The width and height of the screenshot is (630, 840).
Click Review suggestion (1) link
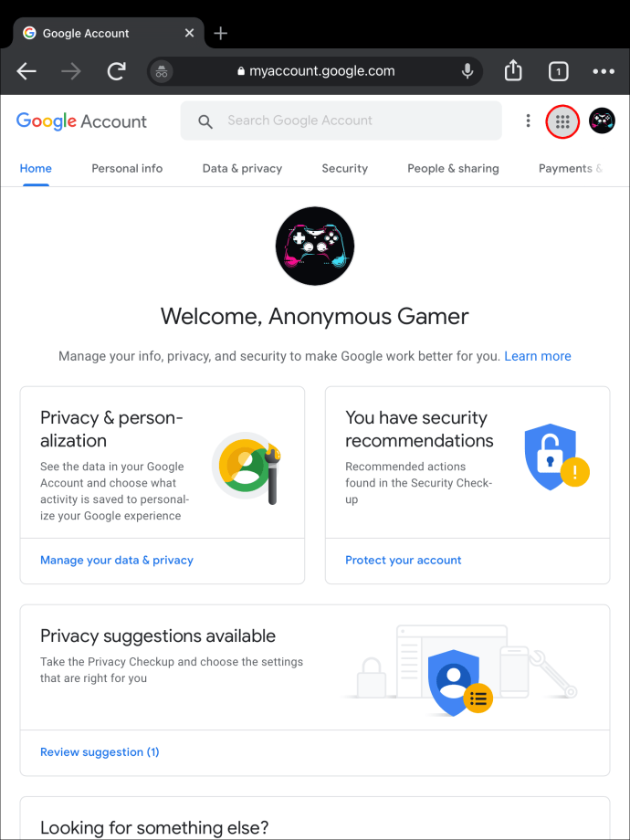point(100,751)
